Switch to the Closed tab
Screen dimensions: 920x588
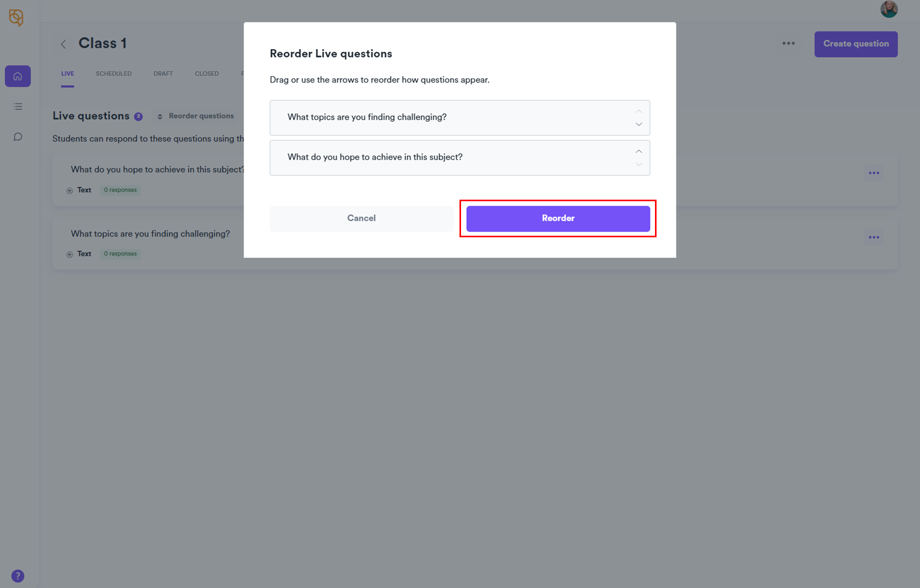206,74
